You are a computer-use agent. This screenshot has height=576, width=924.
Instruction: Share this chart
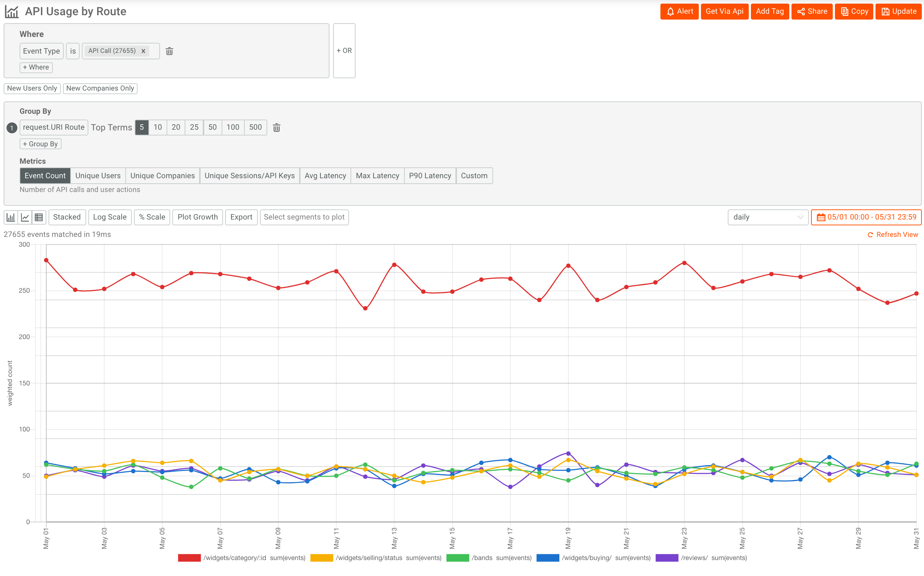812,12
